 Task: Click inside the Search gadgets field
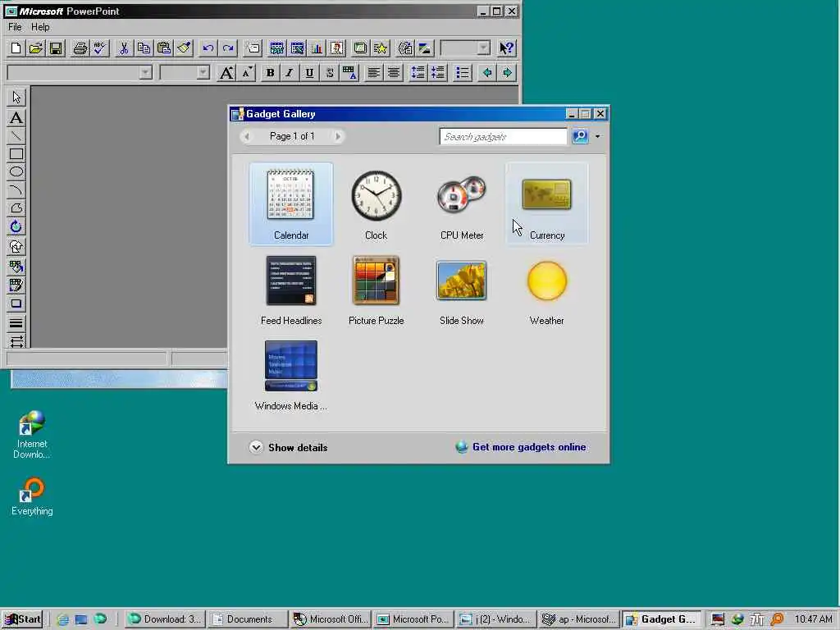[503, 137]
